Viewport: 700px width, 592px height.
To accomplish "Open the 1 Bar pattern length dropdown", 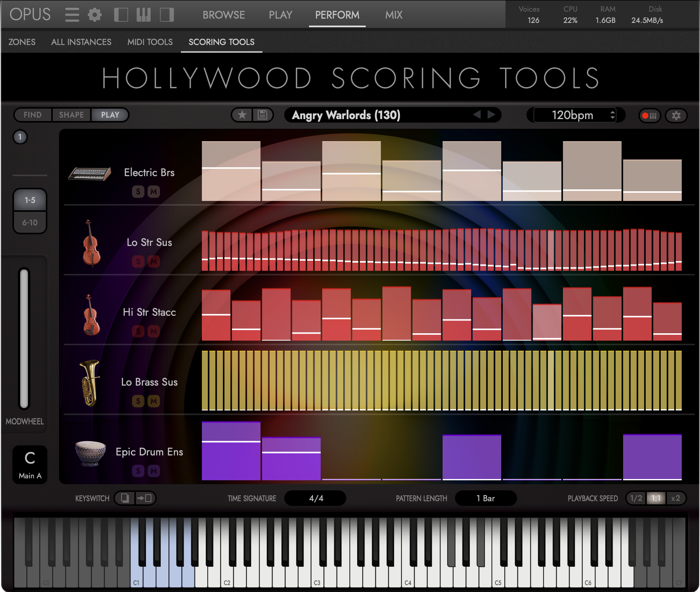I will point(486,498).
